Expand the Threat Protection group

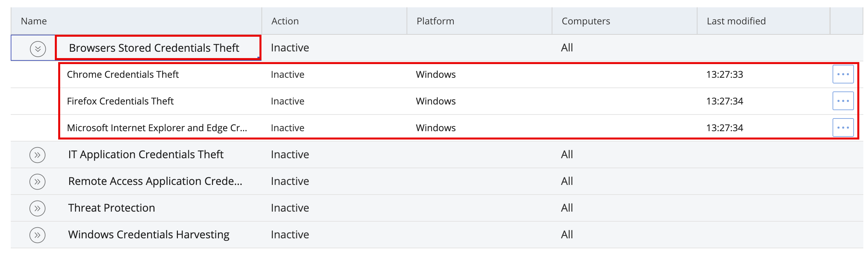pos(37,208)
